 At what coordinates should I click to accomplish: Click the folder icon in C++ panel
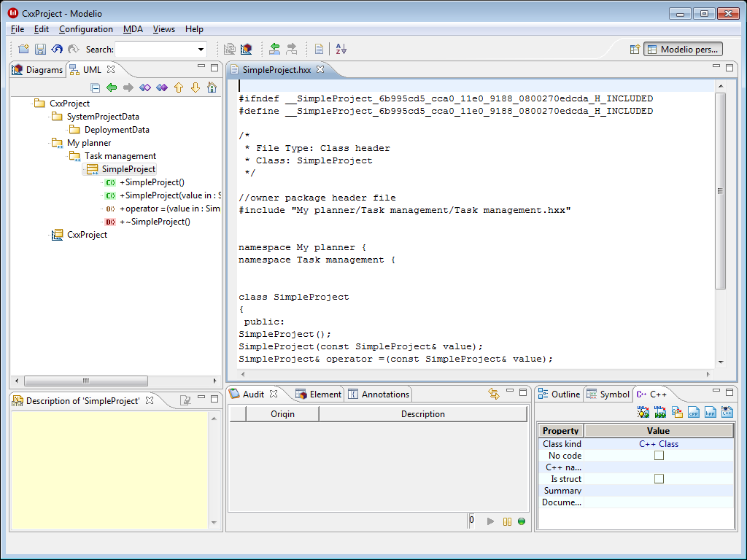[677, 412]
